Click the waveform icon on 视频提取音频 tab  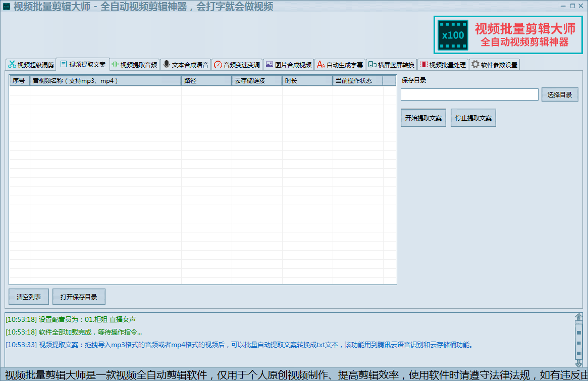click(115, 65)
